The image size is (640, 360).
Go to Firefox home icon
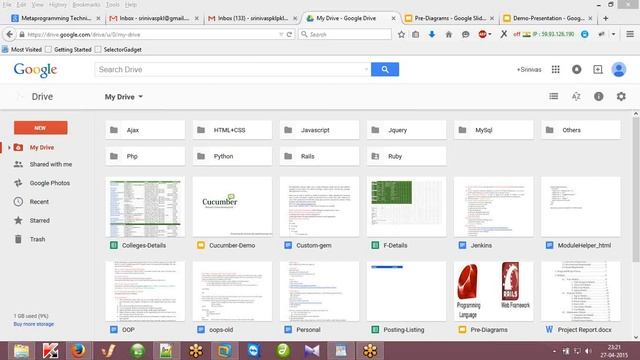(449, 34)
